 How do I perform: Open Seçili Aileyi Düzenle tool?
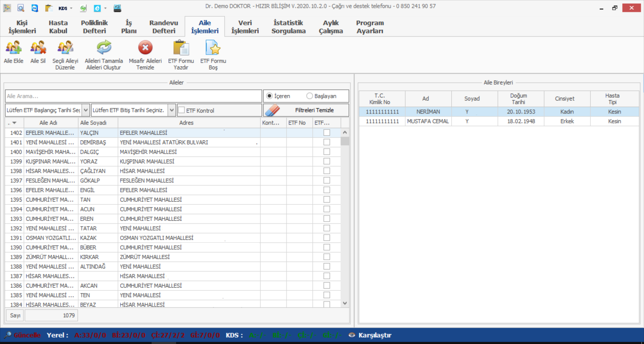(65, 48)
